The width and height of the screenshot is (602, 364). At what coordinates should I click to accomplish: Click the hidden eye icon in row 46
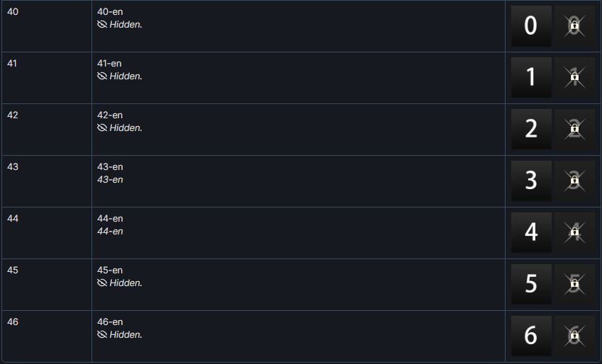(x=101, y=335)
